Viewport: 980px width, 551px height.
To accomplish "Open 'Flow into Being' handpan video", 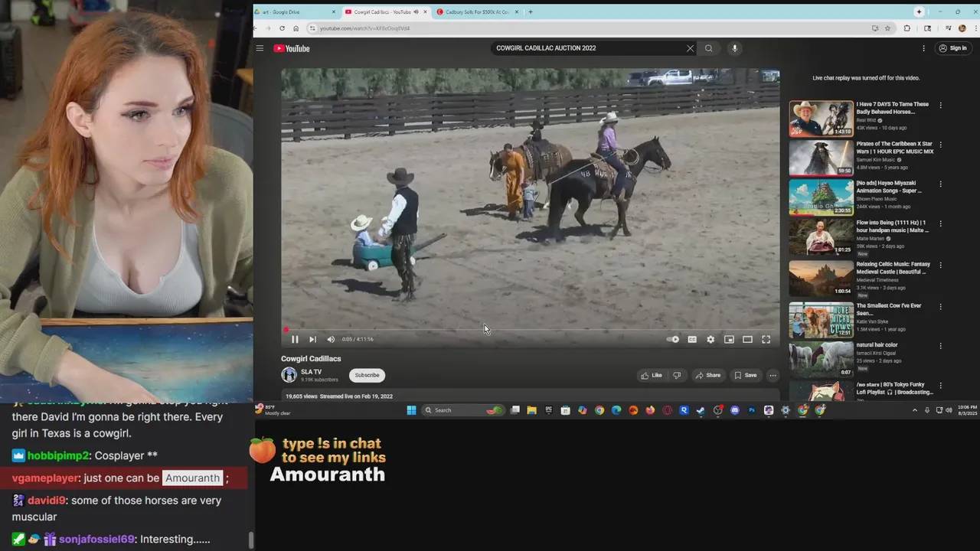I will [821, 237].
